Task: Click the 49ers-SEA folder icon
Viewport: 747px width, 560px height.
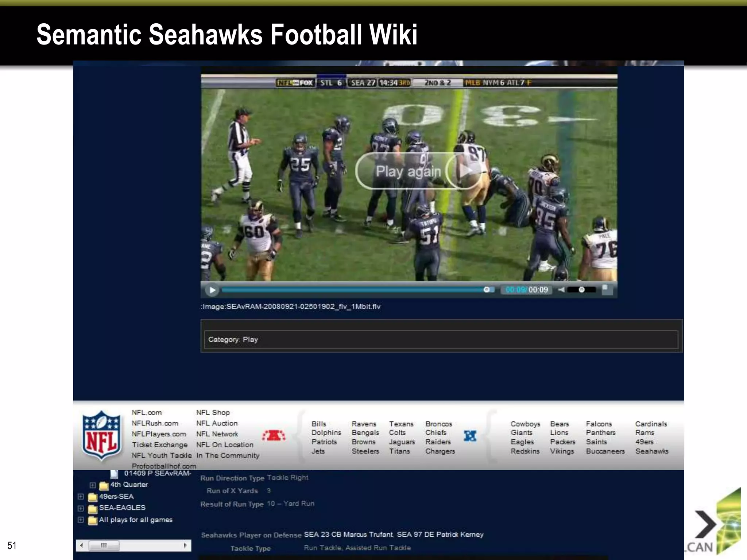Action: pyautogui.click(x=93, y=497)
